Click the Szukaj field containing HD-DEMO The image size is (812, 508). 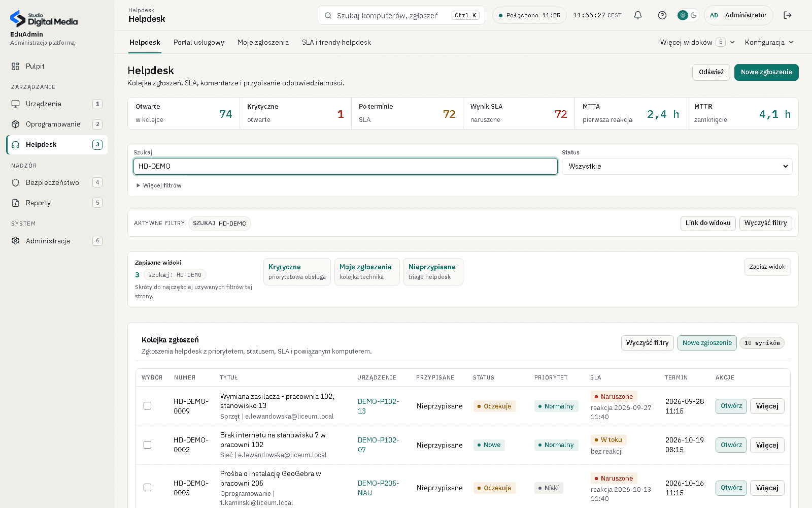click(346, 166)
